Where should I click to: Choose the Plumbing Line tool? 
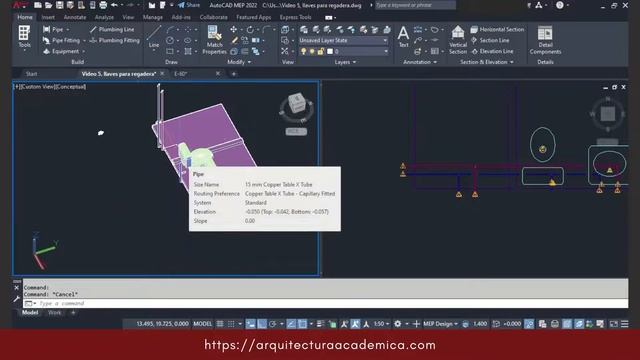(112, 29)
